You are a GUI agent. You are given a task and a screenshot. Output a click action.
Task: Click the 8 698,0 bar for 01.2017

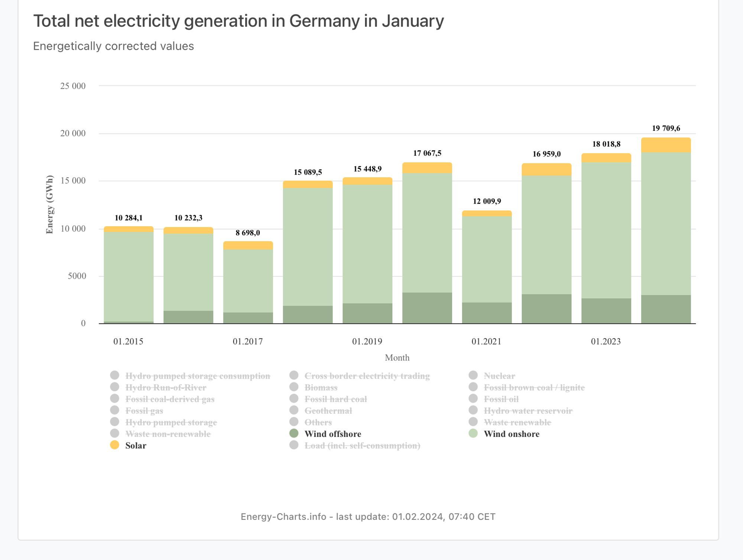point(248,282)
